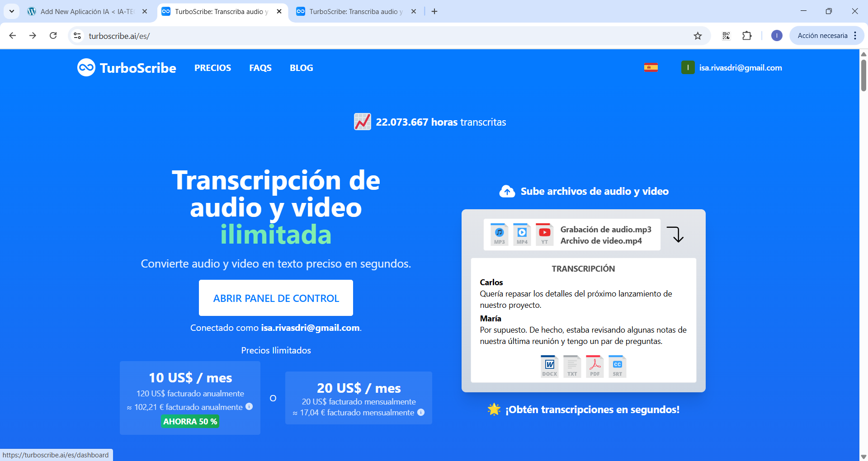This screenshot has height=461, width=868.
Task: Open the PRECIOS menu item
Action: [212, 68]
